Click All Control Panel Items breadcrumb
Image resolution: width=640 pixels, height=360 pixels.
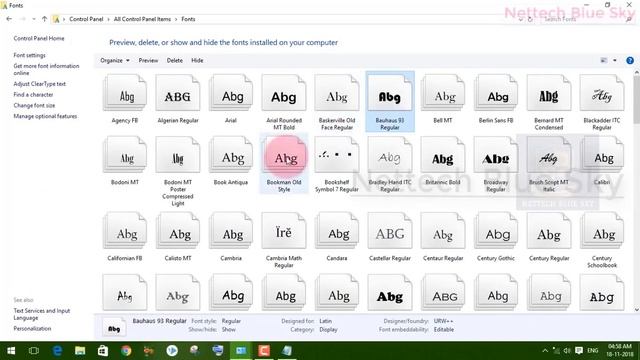pos(142,19)
